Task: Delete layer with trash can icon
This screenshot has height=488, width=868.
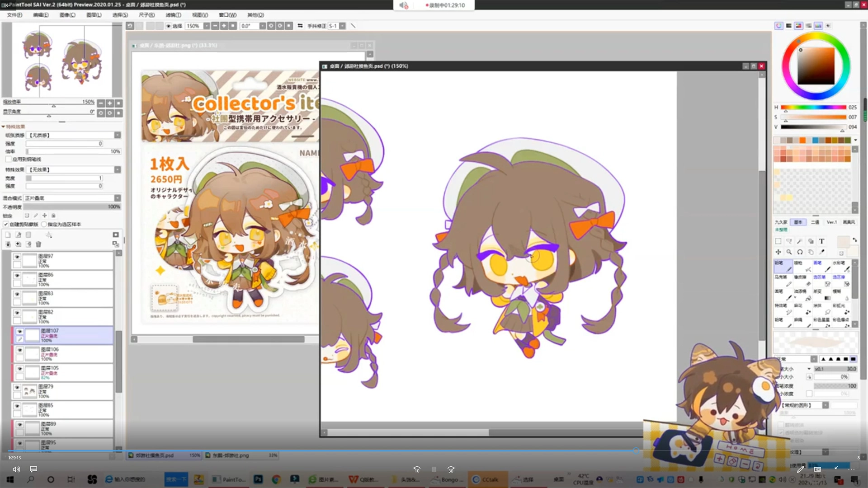Action: pos(38,244)
